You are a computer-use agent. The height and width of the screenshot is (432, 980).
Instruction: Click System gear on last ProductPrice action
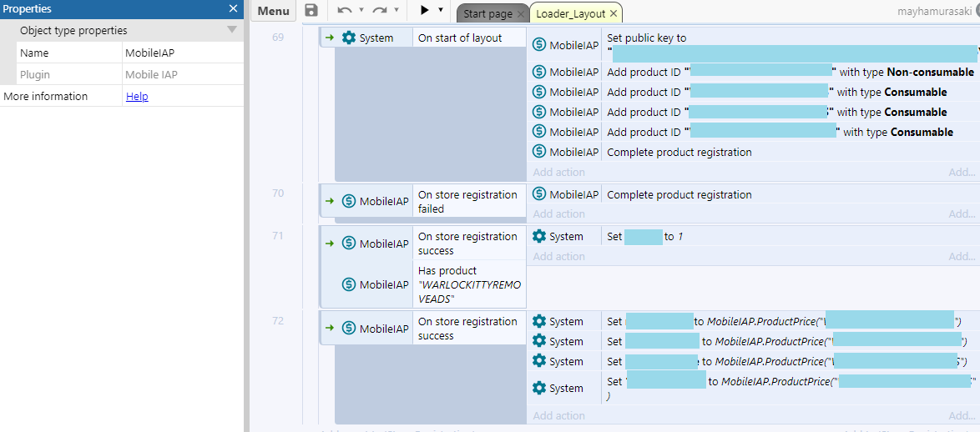click(538, 389)
